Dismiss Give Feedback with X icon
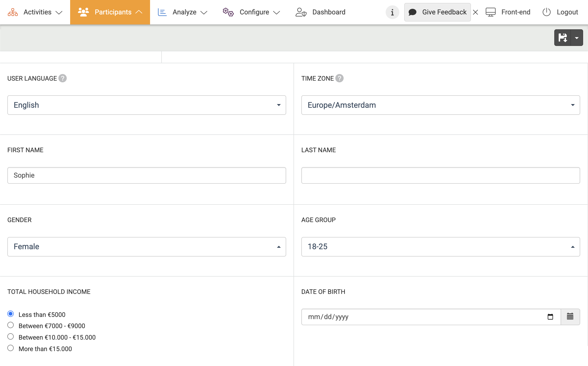588x366 pixels. tap(475, 12)
